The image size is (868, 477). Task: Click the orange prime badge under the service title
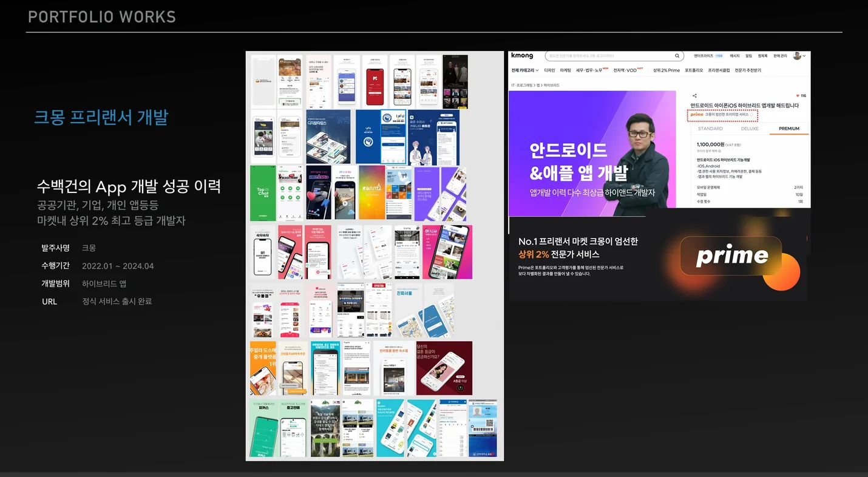click(x=697, y=114)
